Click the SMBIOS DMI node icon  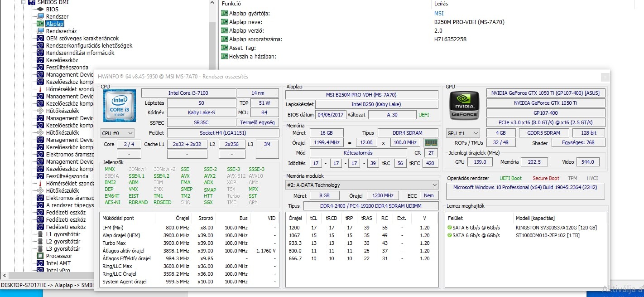(32, 2)
